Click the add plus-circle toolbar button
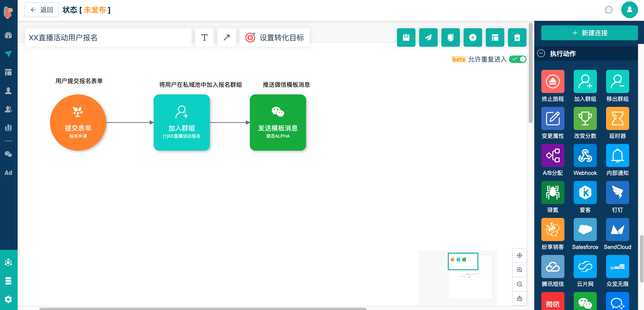Screen dimensions: 644x310 coord(473,37)
